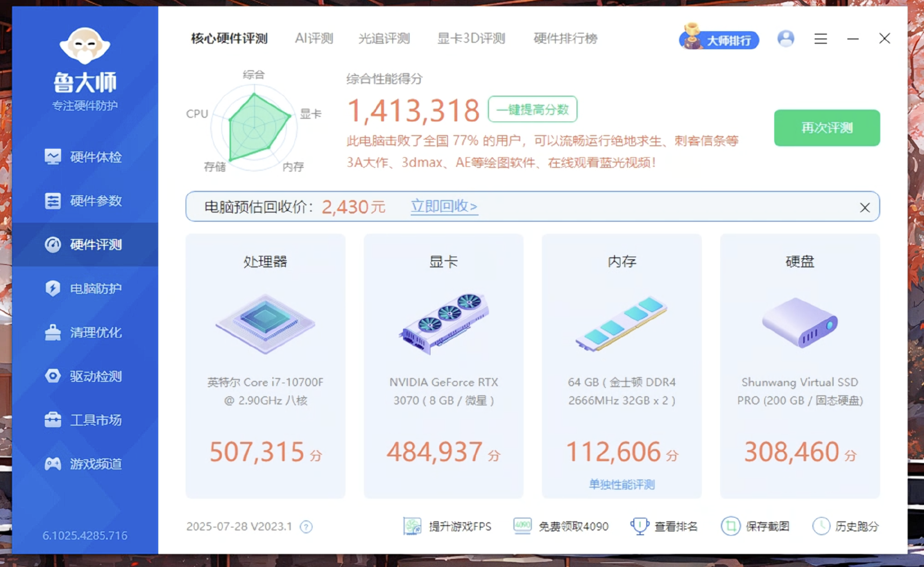
Task: Click recycle price 2,430元
Action: tap(353, 207)
